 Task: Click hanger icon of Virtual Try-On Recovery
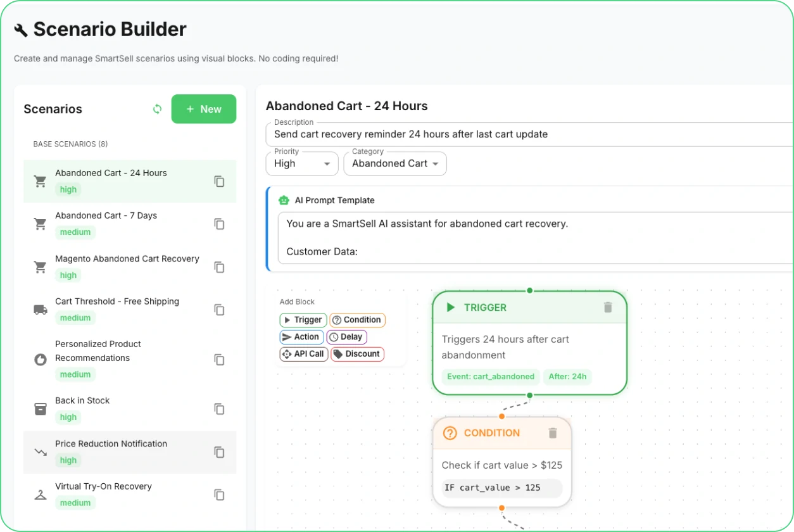[x=41, y=495]
